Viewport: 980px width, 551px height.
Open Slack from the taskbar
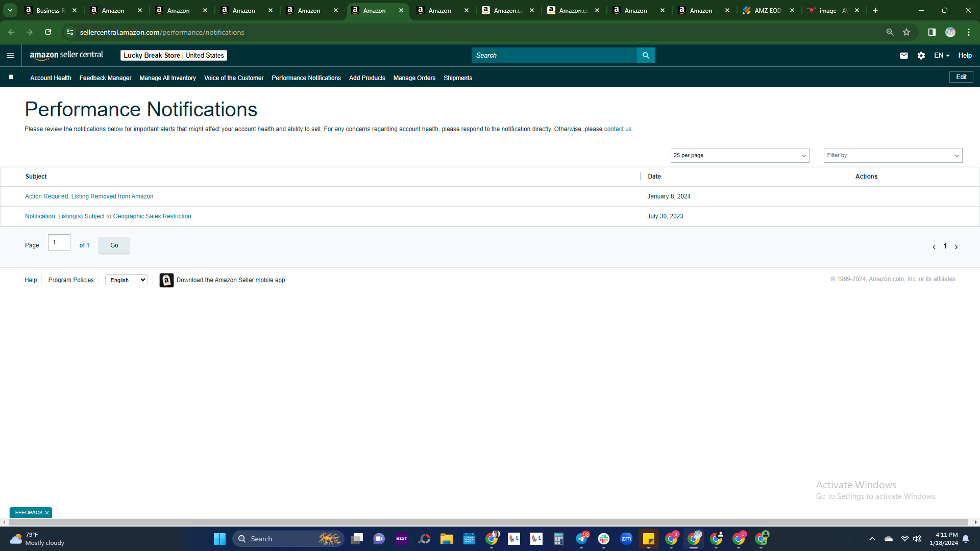click(604, 539)
